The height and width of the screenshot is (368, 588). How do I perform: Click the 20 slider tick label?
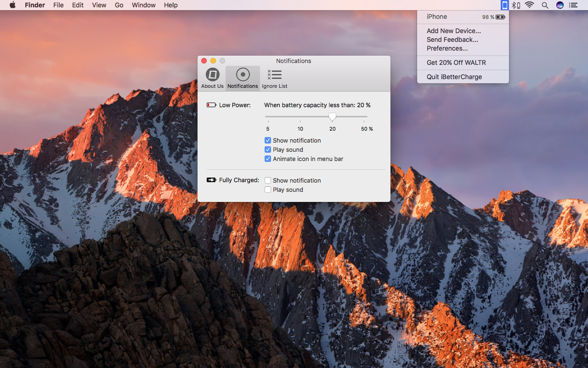coord(333,129)
